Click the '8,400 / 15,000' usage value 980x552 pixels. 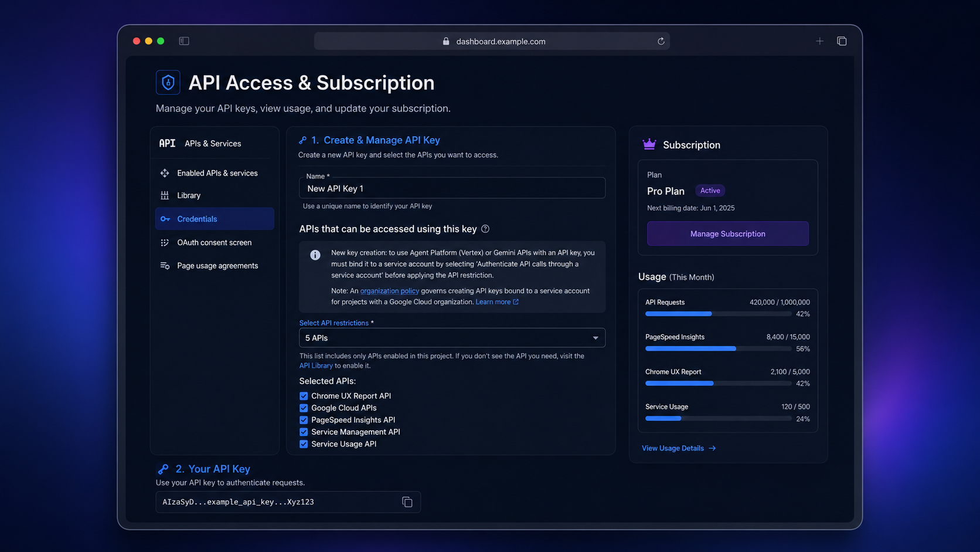click(788, 337)
